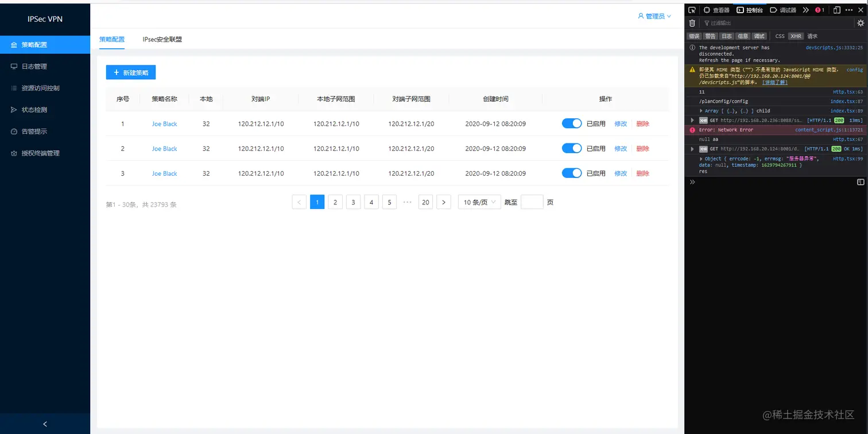Open the 10条/页 page size dropdown
The width and height of the screenshot is (868, 434).
(x=479, y=201)
